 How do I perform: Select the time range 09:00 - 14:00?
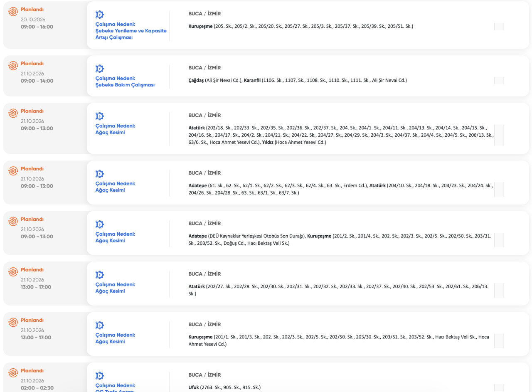tap(37, 81)
